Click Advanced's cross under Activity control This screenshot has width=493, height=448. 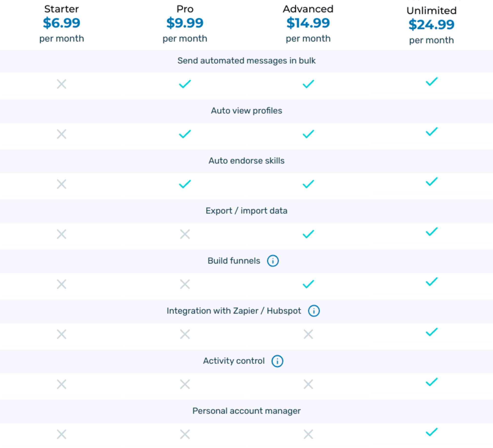tap(308, 384)
